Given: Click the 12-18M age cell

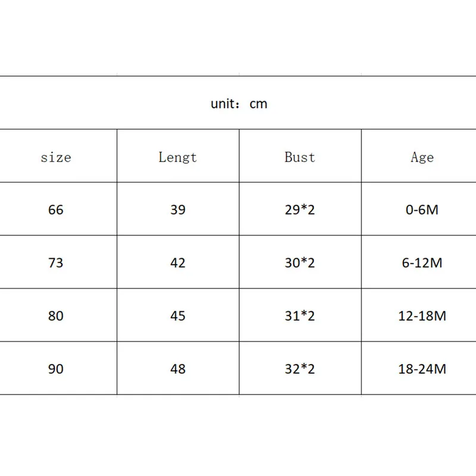Looking at the screenshot, I should pyautogui.click(x=422, y=315).
